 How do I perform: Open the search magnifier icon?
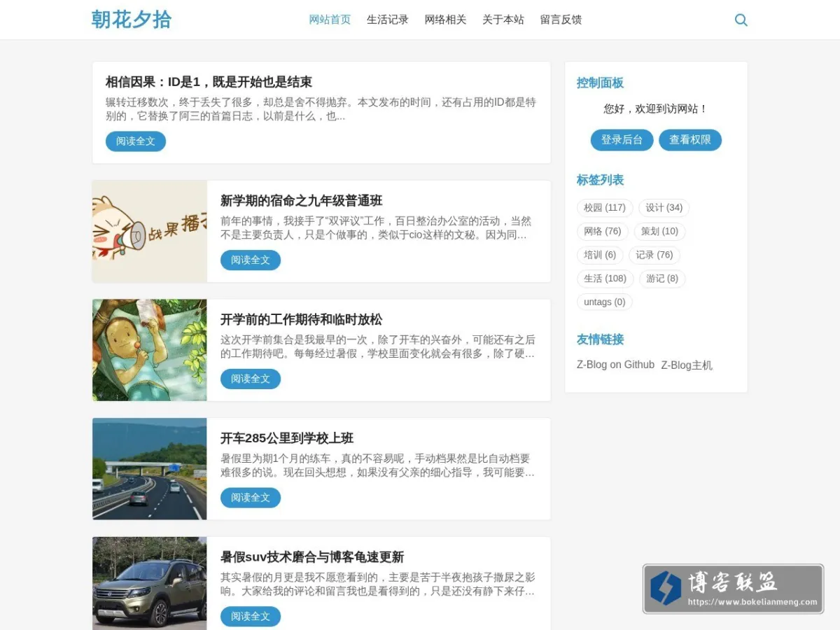click(x=741, y=20)
